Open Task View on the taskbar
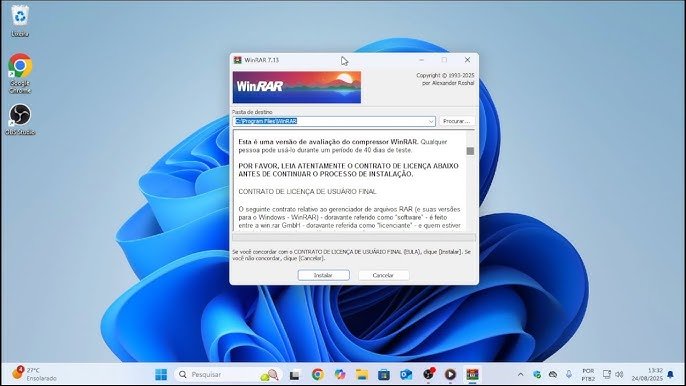This screenshot has height=386, width=686. (x=295, y=375)
